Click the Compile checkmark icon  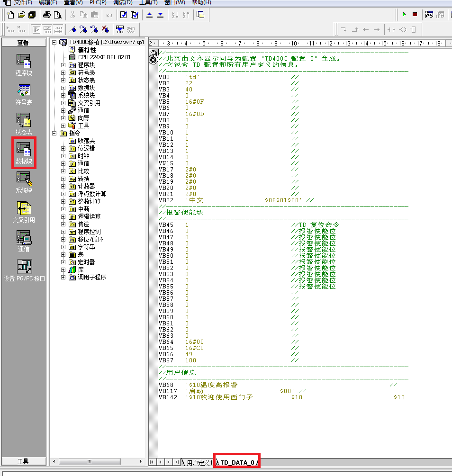click(124, 15)
